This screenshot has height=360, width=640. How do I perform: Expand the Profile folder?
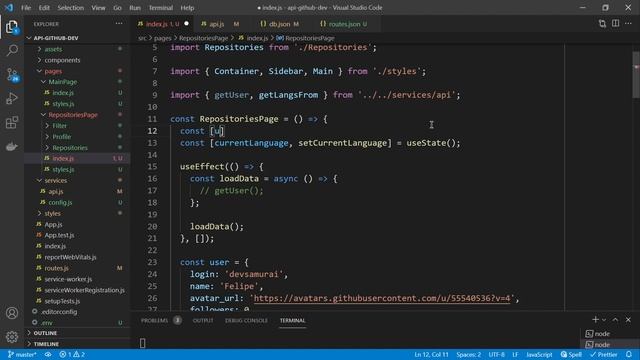[x=62, y=137]
